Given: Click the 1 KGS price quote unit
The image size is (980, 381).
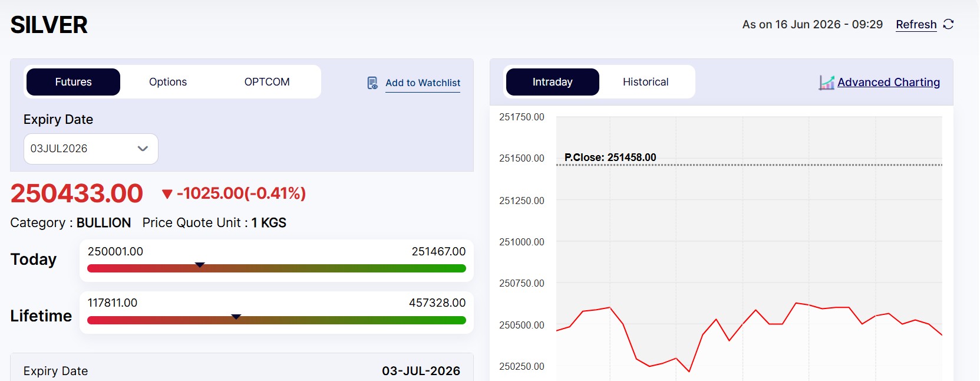Looking at the screenshot, I should tap(269, 223).
